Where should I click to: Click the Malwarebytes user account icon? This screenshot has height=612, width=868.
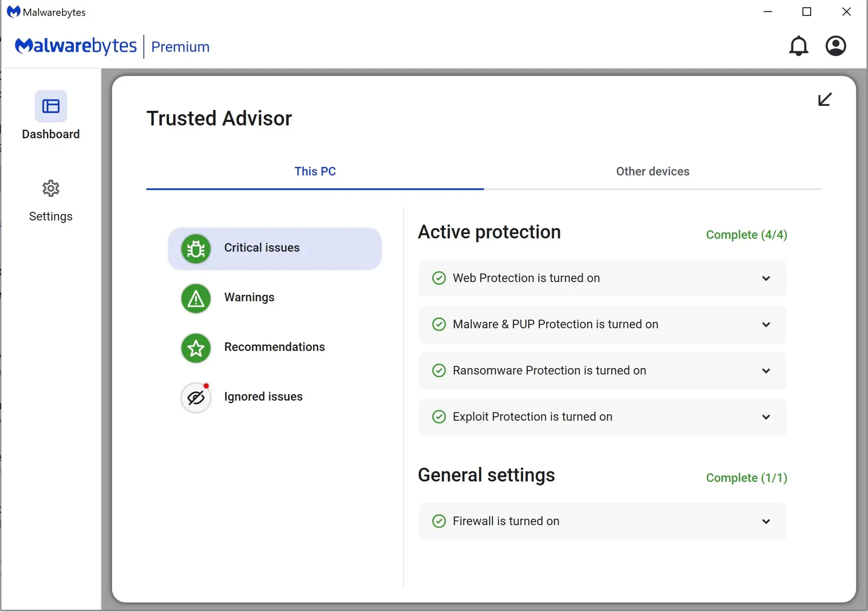tap(836, 46)
